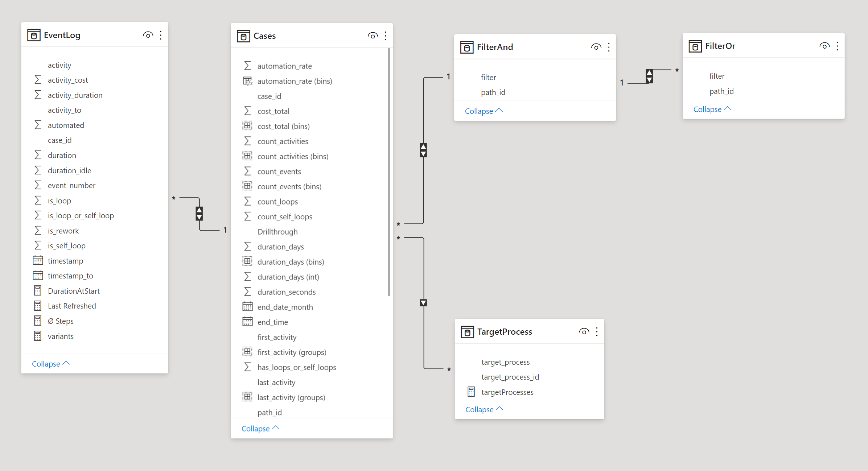Viewport: 868px width, 471px height.
Task: Collapse the Cases table card
Action: pos(260,429)
